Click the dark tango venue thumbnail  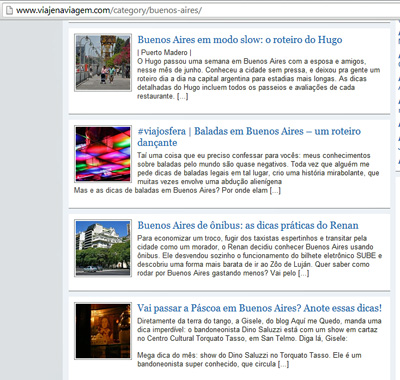103,331
